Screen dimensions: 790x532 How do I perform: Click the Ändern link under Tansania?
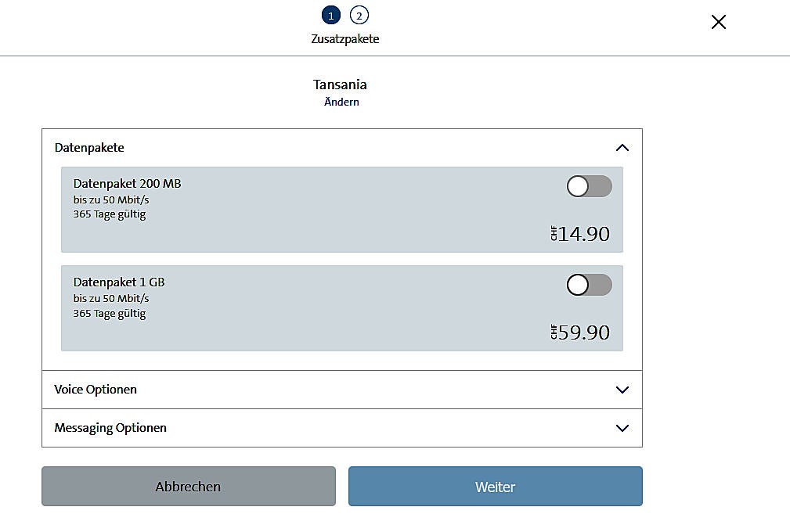click(x=341, y=102)
